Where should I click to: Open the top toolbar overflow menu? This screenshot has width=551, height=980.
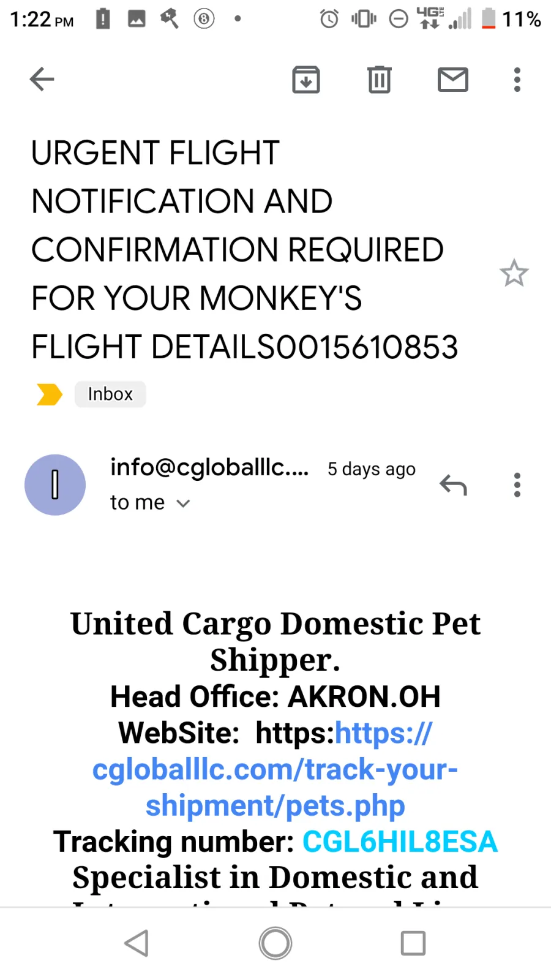517,80
